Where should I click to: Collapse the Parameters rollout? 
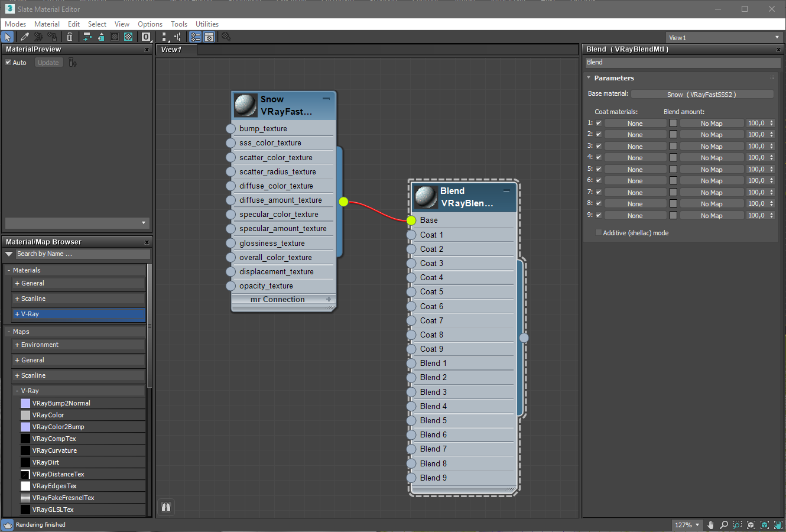coord(589,78)
